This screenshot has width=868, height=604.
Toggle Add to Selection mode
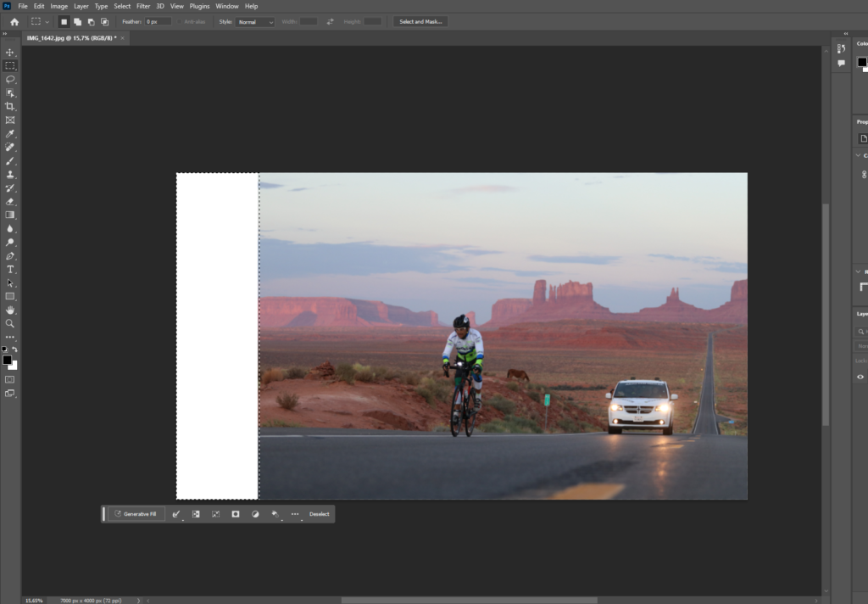pyautogui.click(x=78, y=22)
